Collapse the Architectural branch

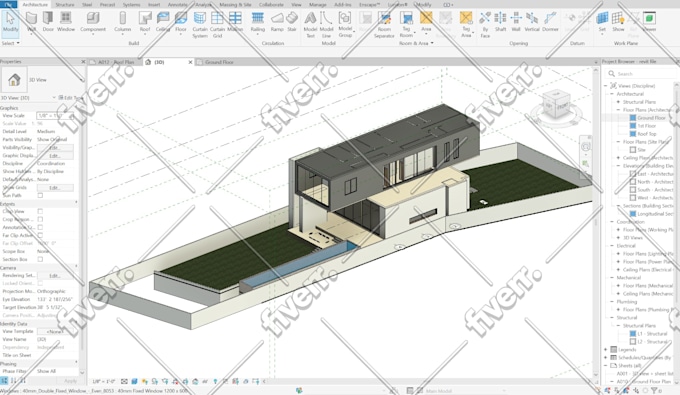click(612, 94)
